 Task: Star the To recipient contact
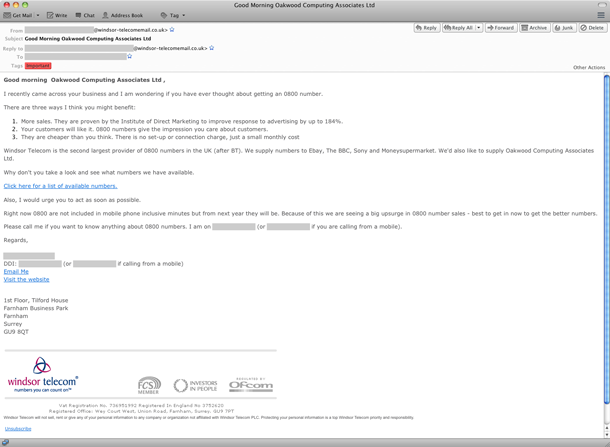click(130, 56)
